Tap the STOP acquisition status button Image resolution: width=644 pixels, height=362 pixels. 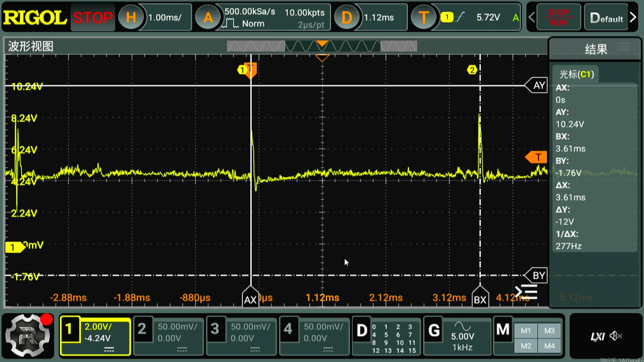93,17
